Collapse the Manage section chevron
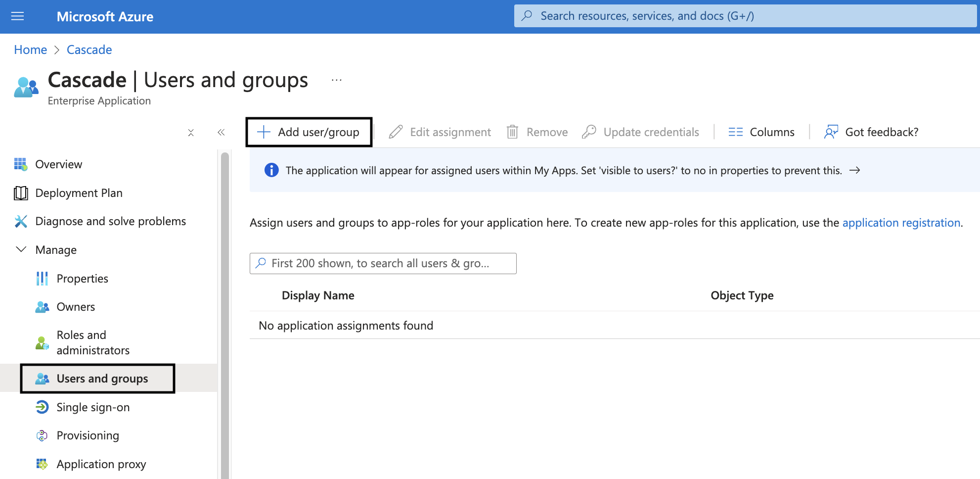Image resolution: width=980 pixels, height=479 pixels. 20,249
